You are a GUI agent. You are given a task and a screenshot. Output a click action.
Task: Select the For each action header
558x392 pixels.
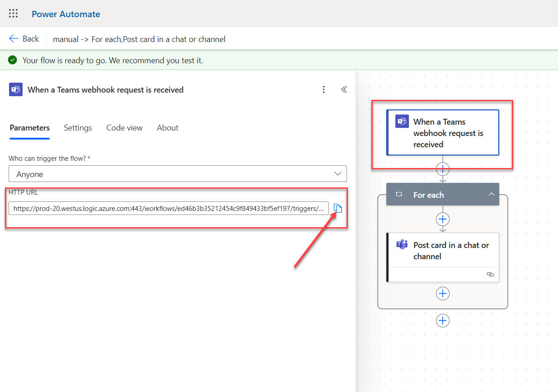pos(443,194)
